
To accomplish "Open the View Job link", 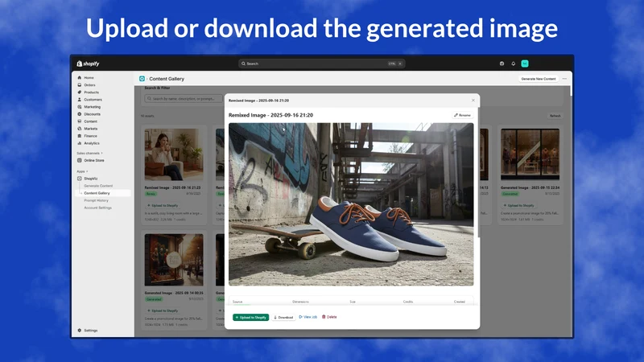I will coord(308,317).
